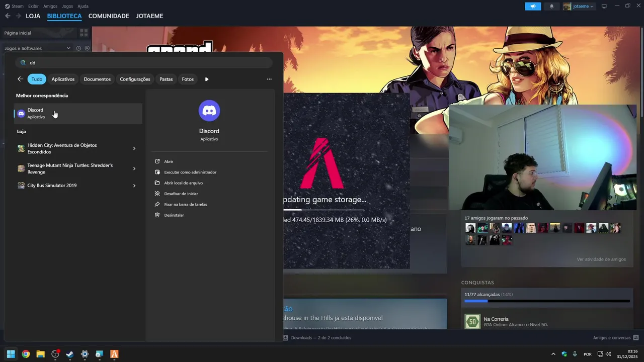Click the microphone tray icon
The width and height of the screenshot is (644, 362).
pos(575,354)
